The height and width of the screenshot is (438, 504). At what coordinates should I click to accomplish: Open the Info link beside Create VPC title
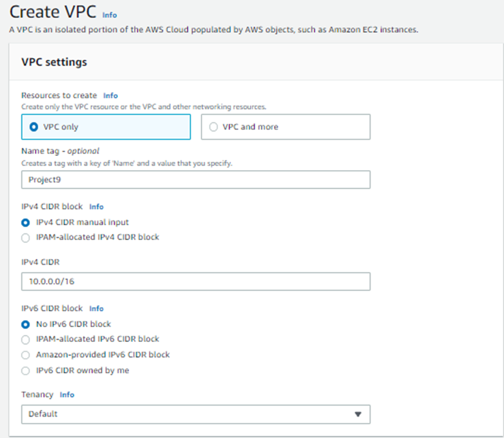pyautogui.click(x=110, y=15)
